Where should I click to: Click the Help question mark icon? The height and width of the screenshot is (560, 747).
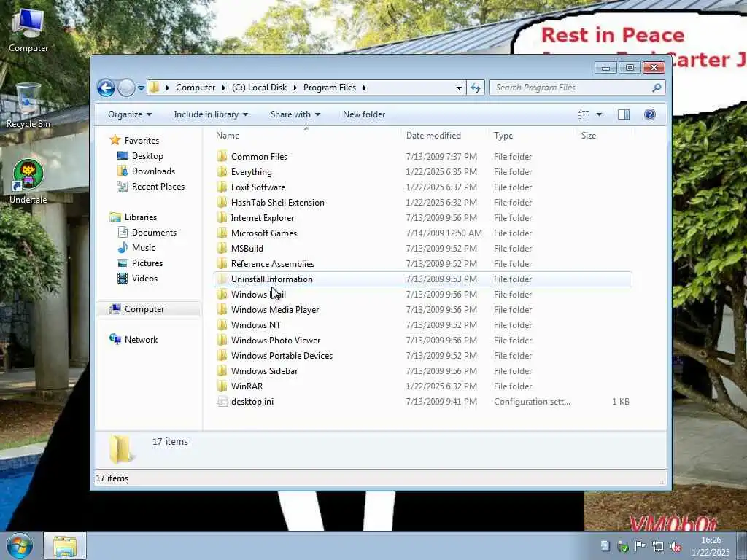coord(650,114)
